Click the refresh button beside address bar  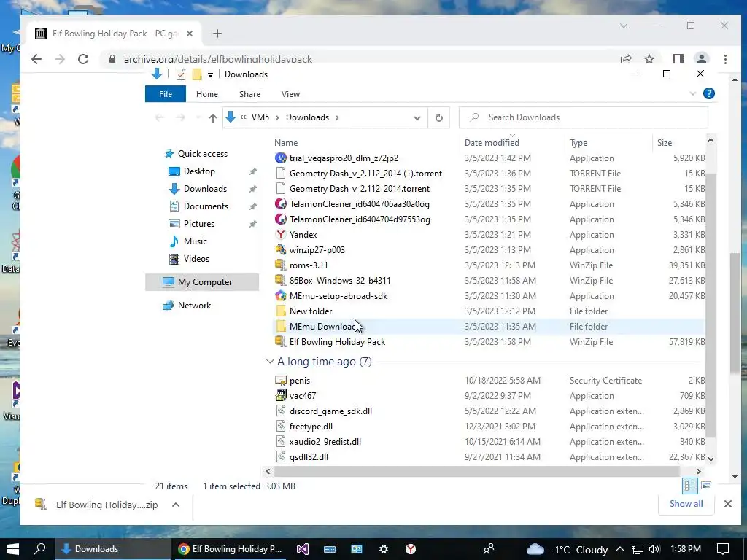click(x=438, y=117)
